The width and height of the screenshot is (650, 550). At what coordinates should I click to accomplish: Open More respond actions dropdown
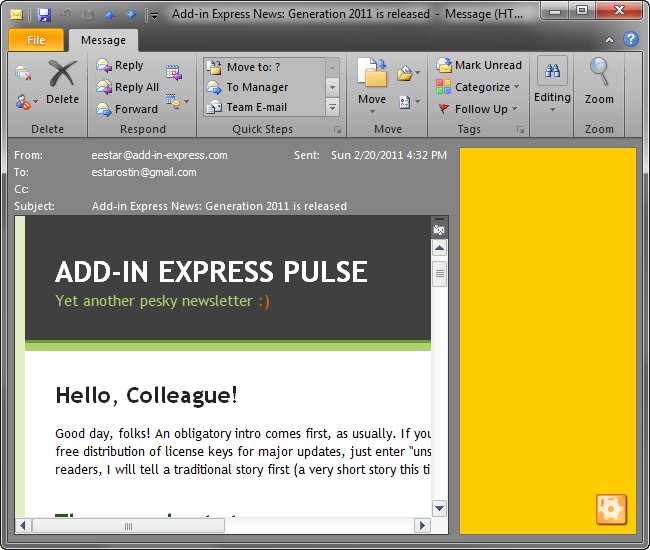coord(177,102)
